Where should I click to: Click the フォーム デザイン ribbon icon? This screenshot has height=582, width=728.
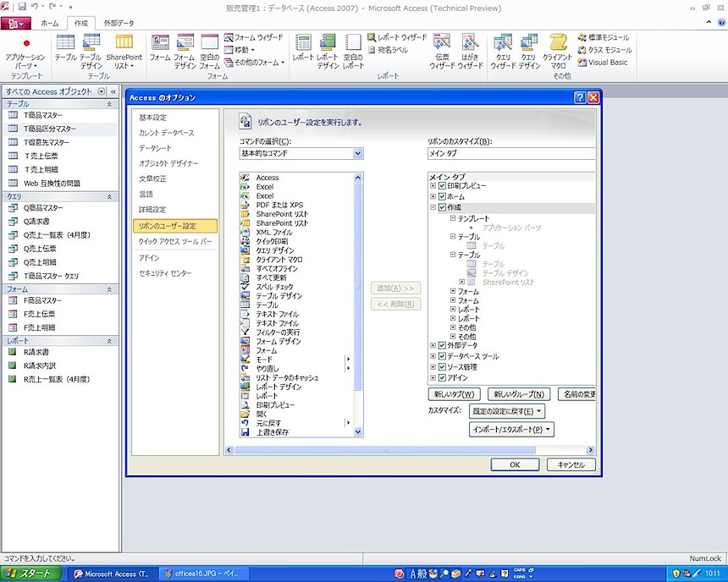point(185,52)
